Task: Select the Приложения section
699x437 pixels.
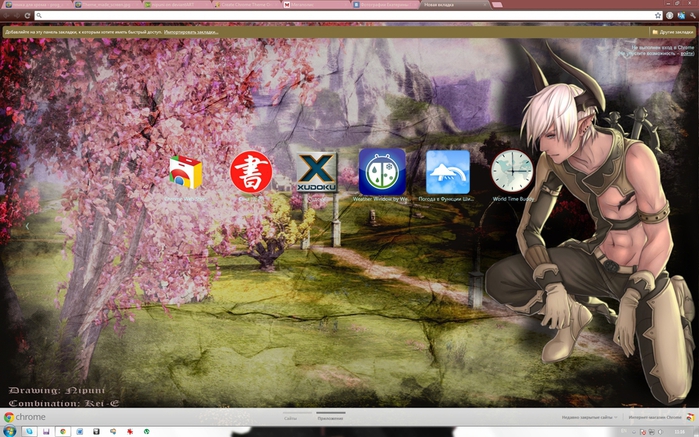Action: [x=330, y=418]
